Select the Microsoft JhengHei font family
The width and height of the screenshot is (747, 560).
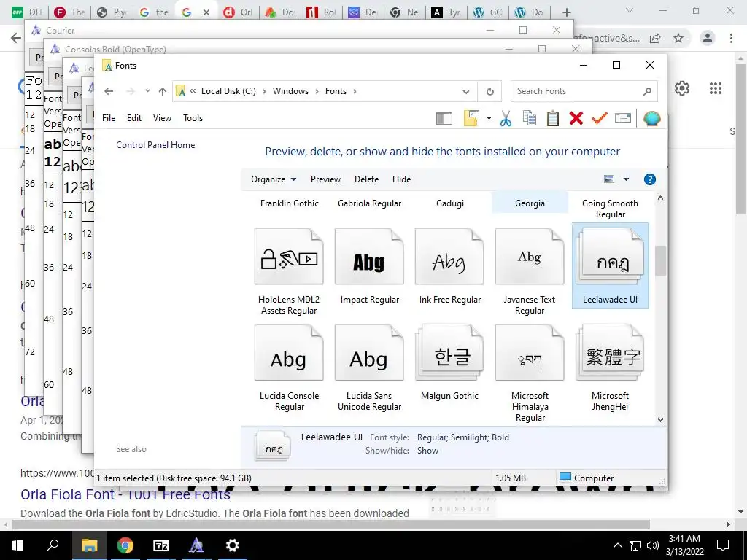pos(610,367)
